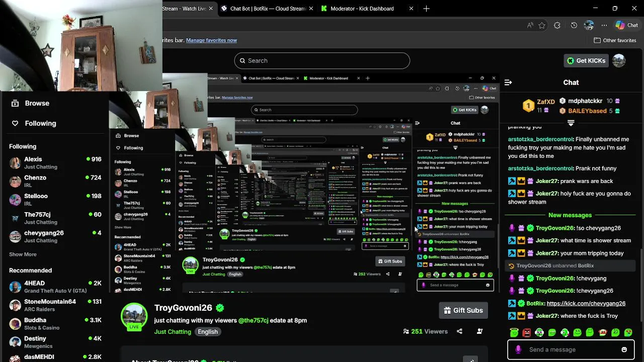Open the emoji picker in the message box
Image resolution: width=644 pixels, height=362 pixels.
[624, 349]
